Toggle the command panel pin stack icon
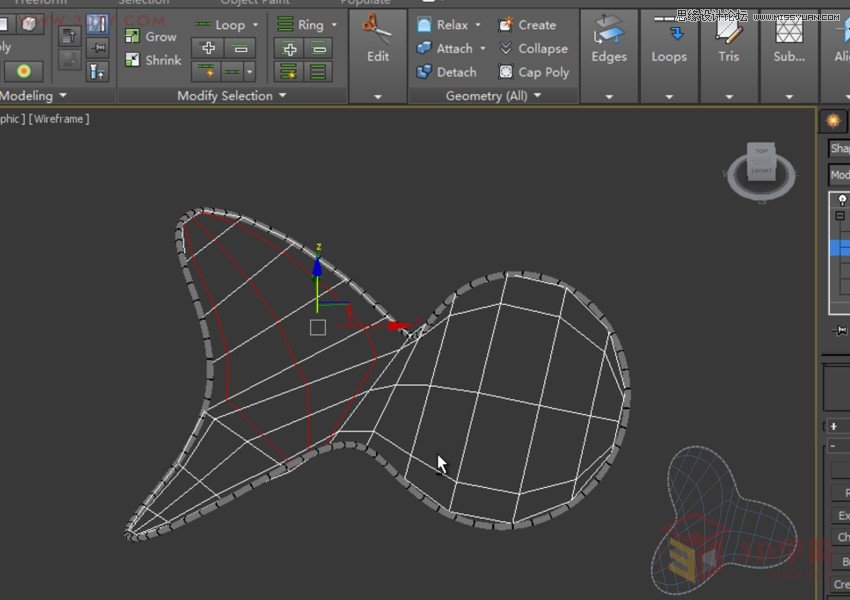The height and width of the screenshot is (600, 850). click(x=840, y=330)
